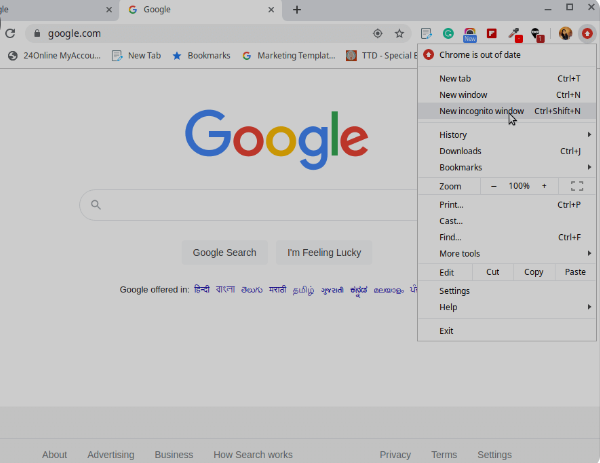Open the Advertising footer link
This screenshot has height=463, width=600.
pyautogui.click(x=111, y=455)
